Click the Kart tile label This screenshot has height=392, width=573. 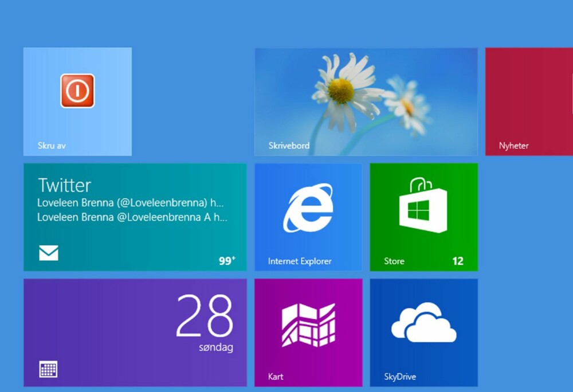(276, 377)
